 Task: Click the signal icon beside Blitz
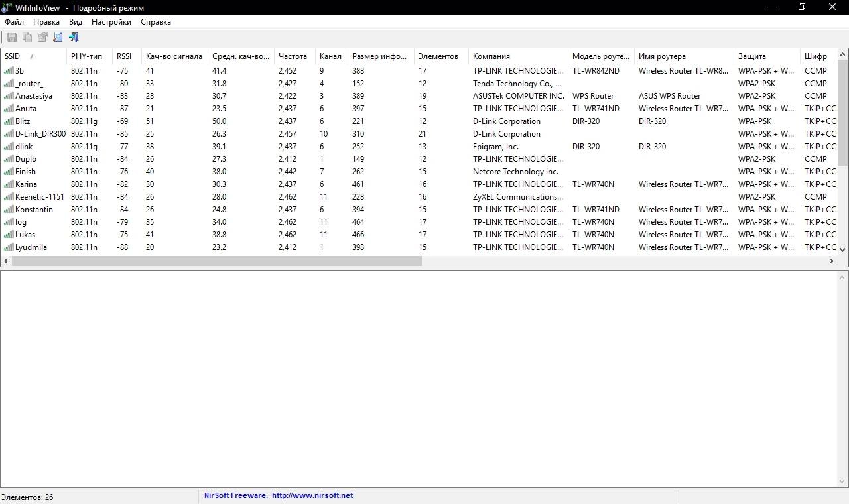click(x=9, y=121)
